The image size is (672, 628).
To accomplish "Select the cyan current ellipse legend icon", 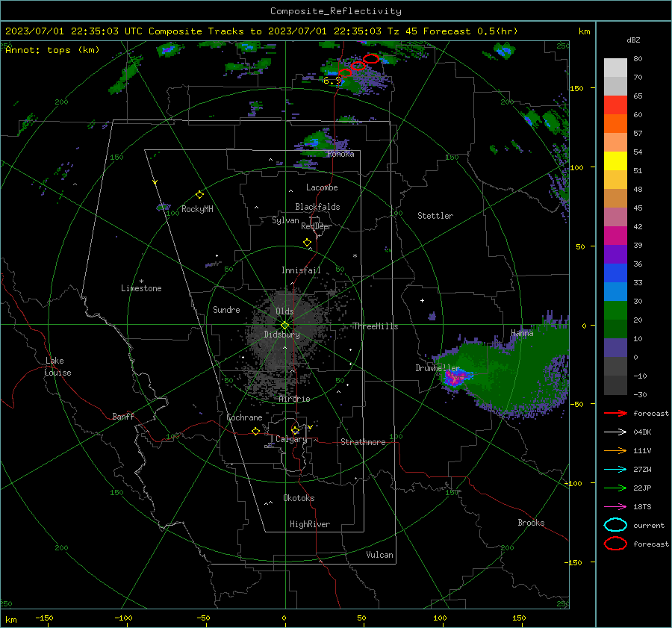I will click(615, 525).
